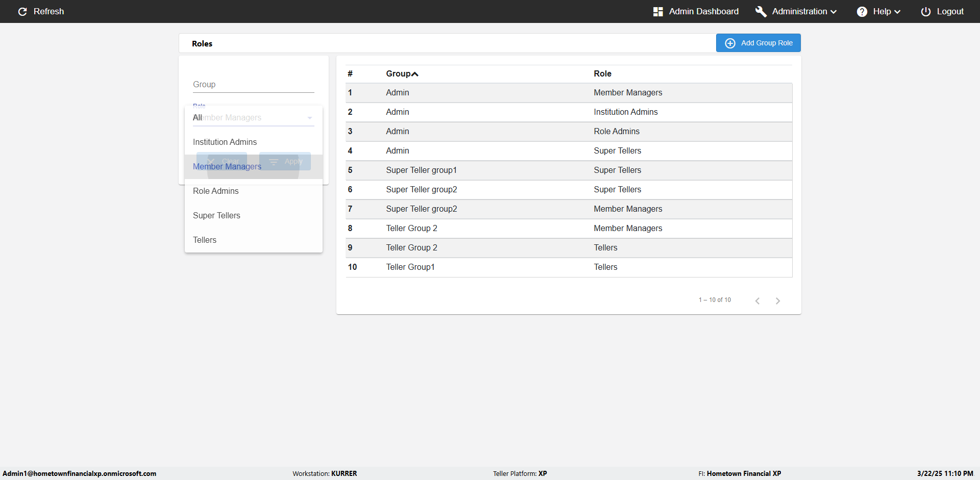Click Workstation KURRER in status bar
The width and height of the screenshot is (980, 480).
click(325, 473)
